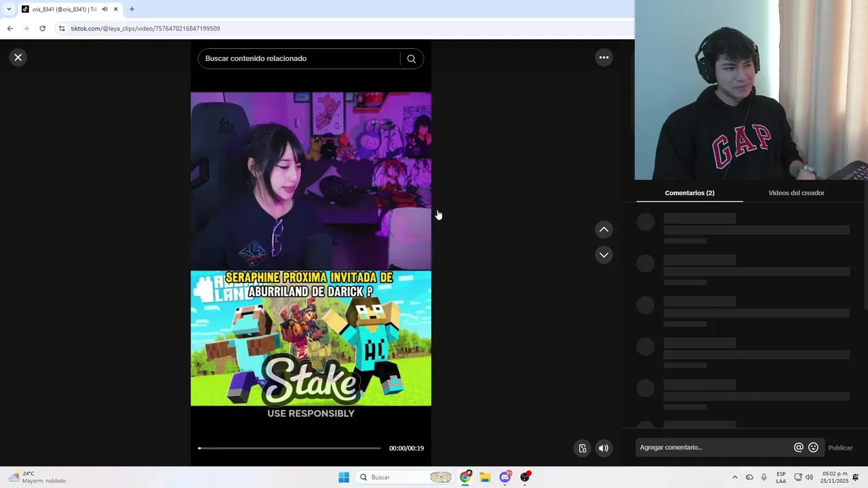Show hidden system tray icons

(x=734, y=477)
